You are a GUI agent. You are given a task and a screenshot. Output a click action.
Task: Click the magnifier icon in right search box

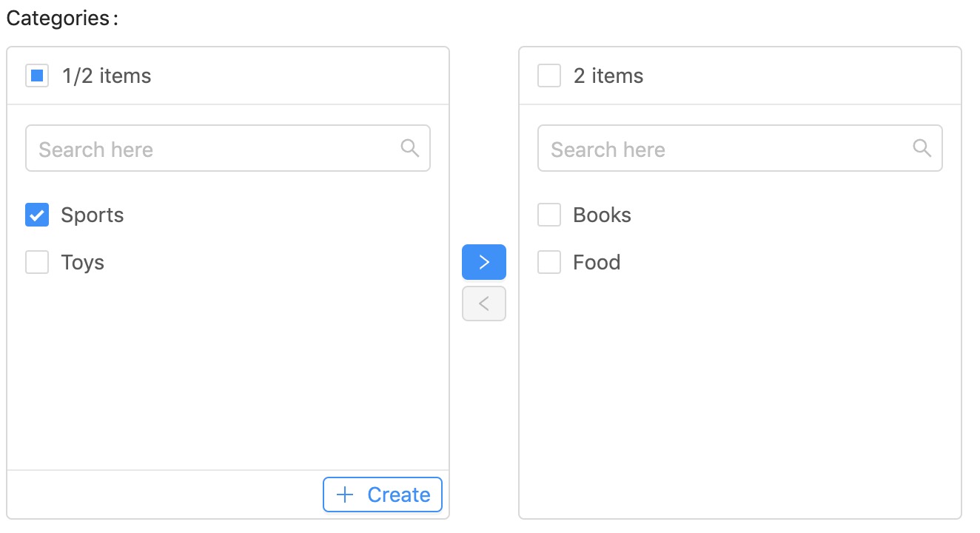coord(922,147)
